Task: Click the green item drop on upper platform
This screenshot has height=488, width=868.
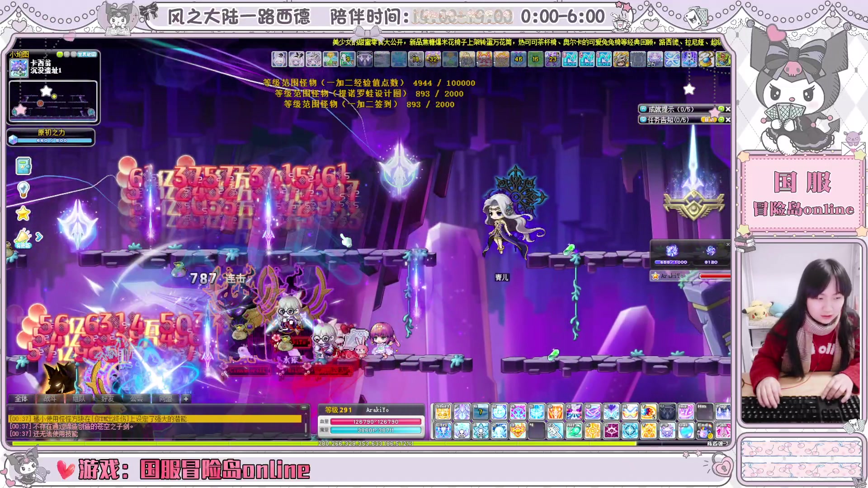Action: (569, 249)
